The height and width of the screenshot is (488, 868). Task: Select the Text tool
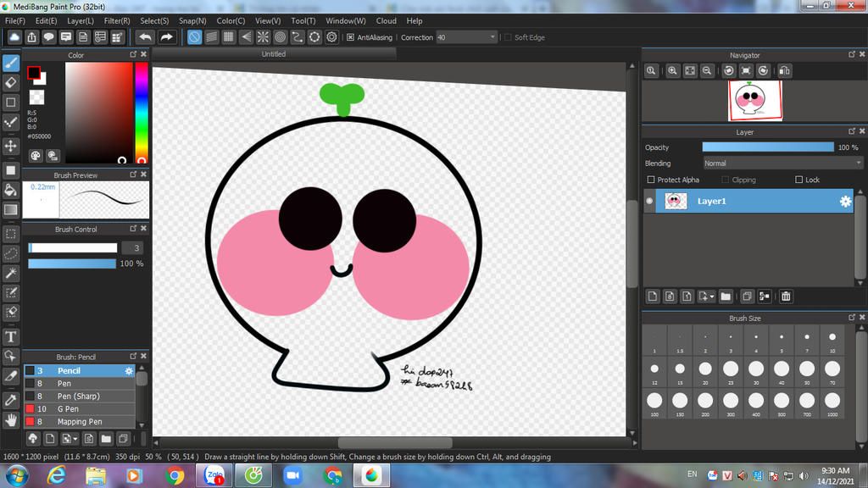(x=11, y=336)
